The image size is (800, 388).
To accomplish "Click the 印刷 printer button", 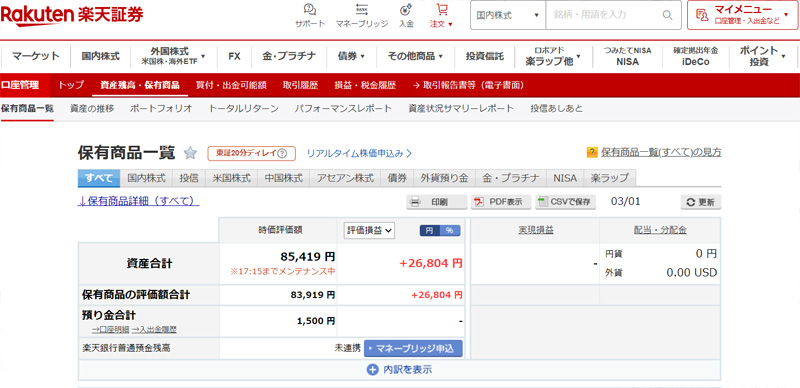I will [437, 202].
